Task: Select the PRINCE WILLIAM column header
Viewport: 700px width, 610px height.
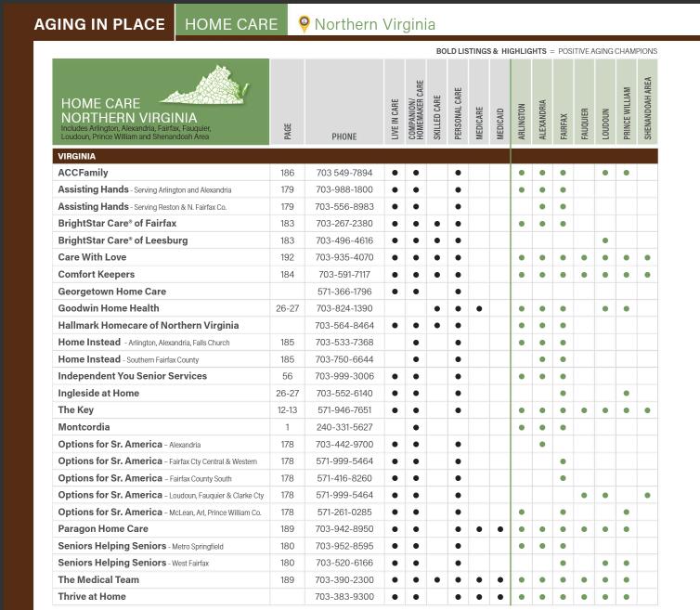Action: tap(627, 113)
